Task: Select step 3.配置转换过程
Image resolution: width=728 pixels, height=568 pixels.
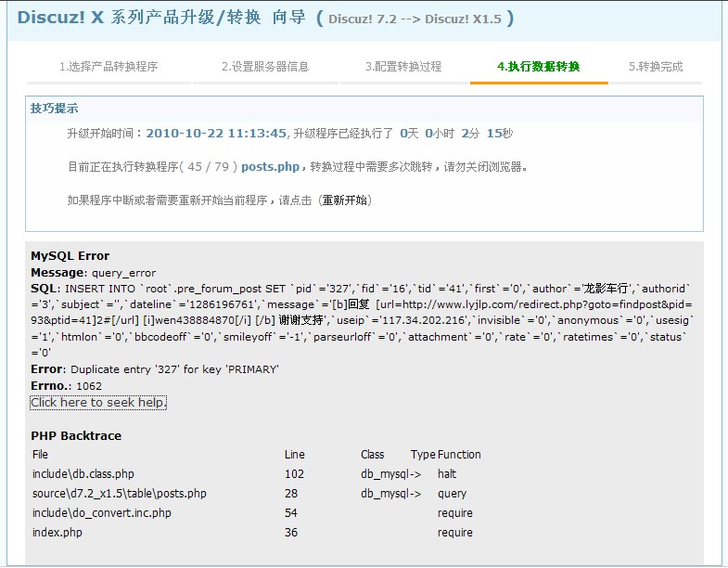Action: click(x=403, y=67)
